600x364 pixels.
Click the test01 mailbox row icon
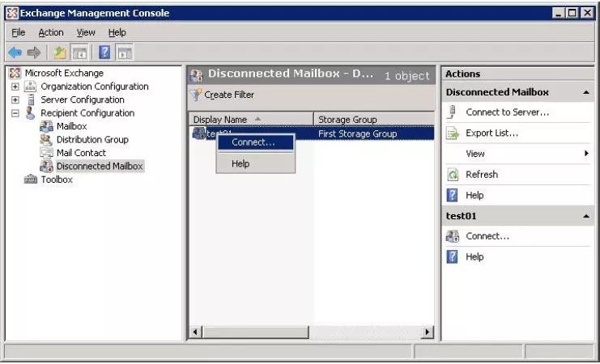pyautogui.click(x=198, y=133)
